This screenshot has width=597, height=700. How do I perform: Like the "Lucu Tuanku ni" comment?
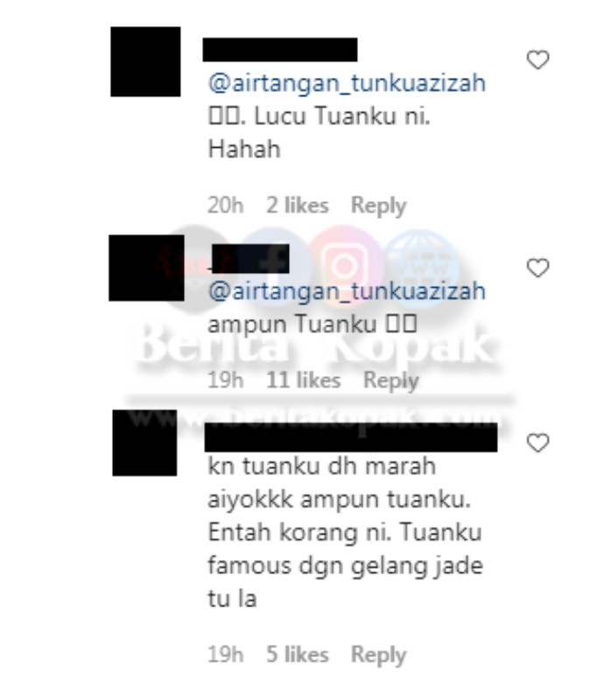point(537,59)
